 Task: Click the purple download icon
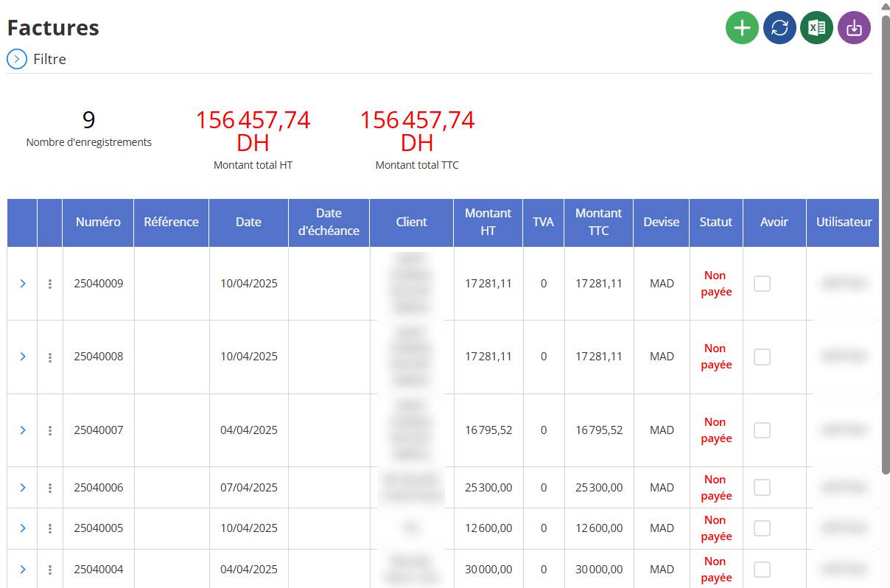(854, 28)
